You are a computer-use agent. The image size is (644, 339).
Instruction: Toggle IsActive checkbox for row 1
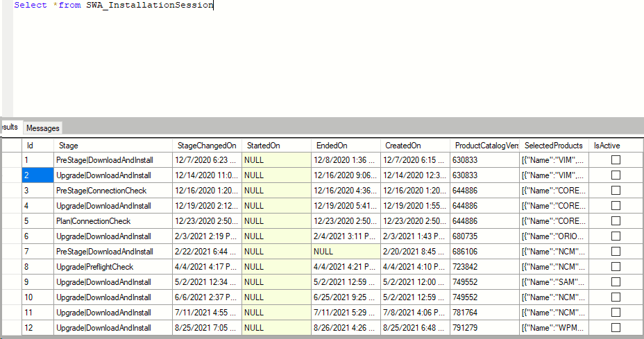616,160
